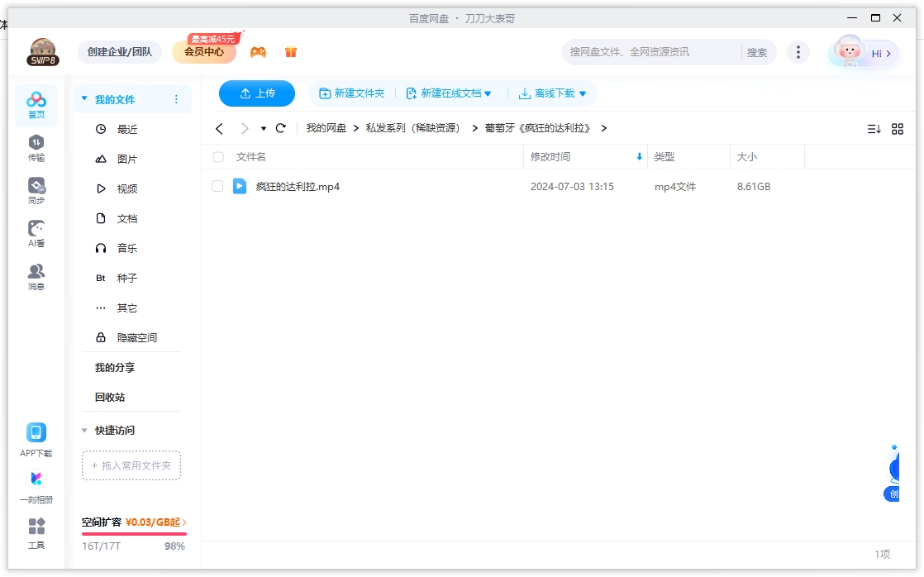Select the 疯狂的达利拉.mp4 file checkbox
The height and width of the screenshot is (577, 924).
point(217,186)
